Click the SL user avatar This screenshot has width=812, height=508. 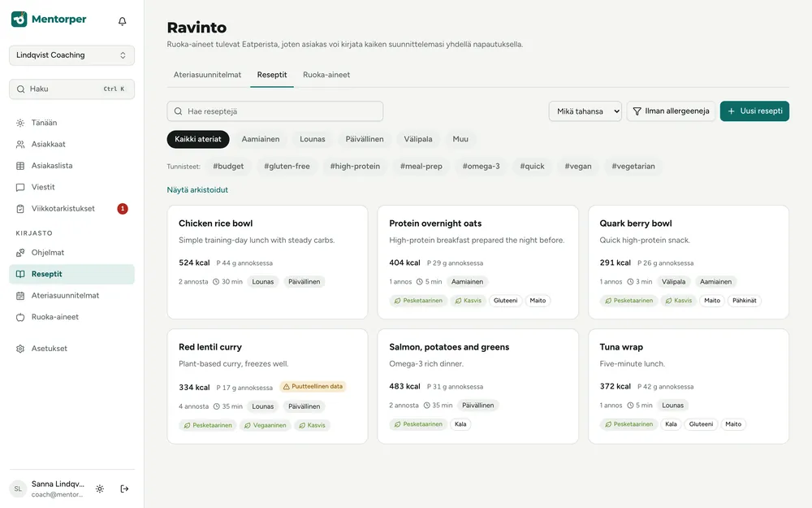point(18,488)
